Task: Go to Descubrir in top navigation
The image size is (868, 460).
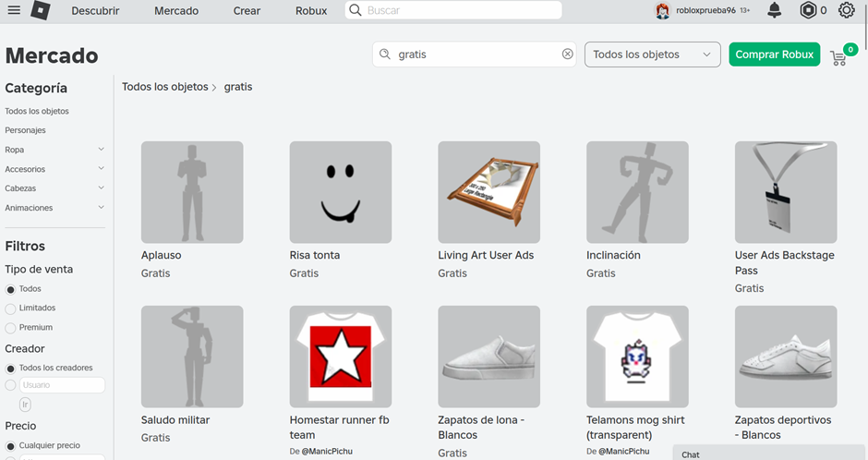Action: [x=95, y=10]
